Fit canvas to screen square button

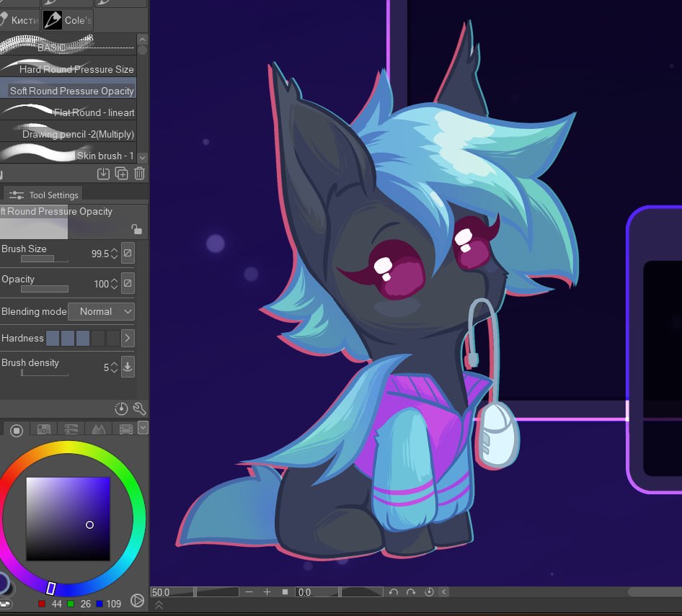(x=285, y=592)
